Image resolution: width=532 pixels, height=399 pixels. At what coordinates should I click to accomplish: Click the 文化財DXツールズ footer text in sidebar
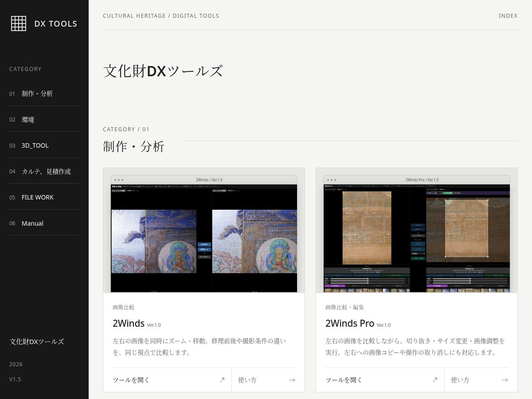pos(37,342)
